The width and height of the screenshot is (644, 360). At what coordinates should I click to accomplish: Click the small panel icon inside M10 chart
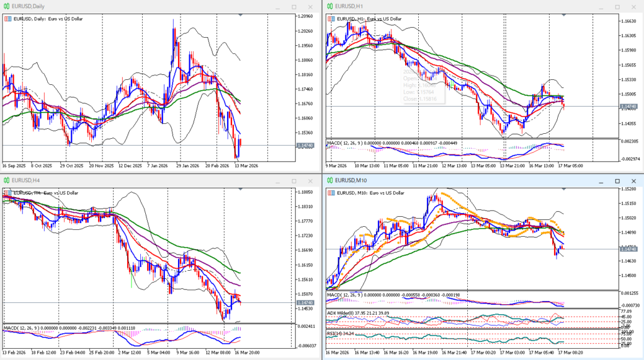point(331,193)
